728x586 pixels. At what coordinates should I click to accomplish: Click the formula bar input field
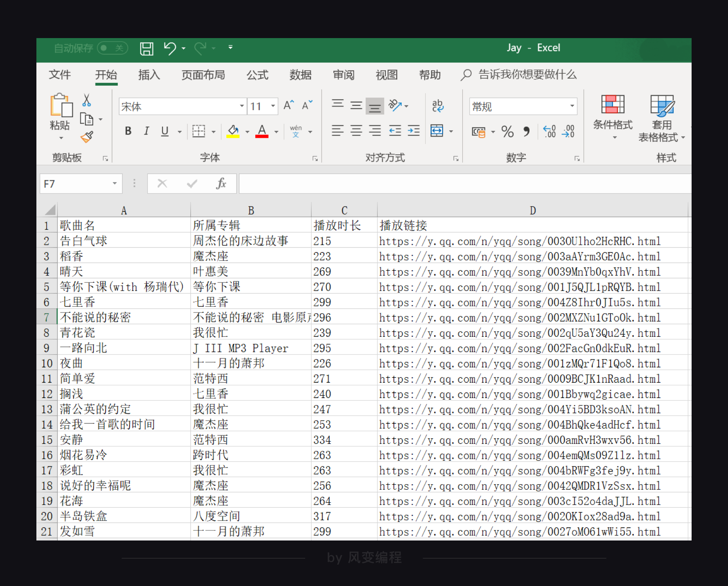click(x=465, y=184)
